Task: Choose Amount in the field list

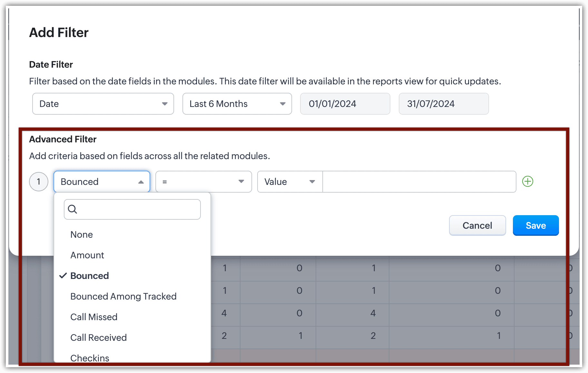Action: click(x=87, y=255)
